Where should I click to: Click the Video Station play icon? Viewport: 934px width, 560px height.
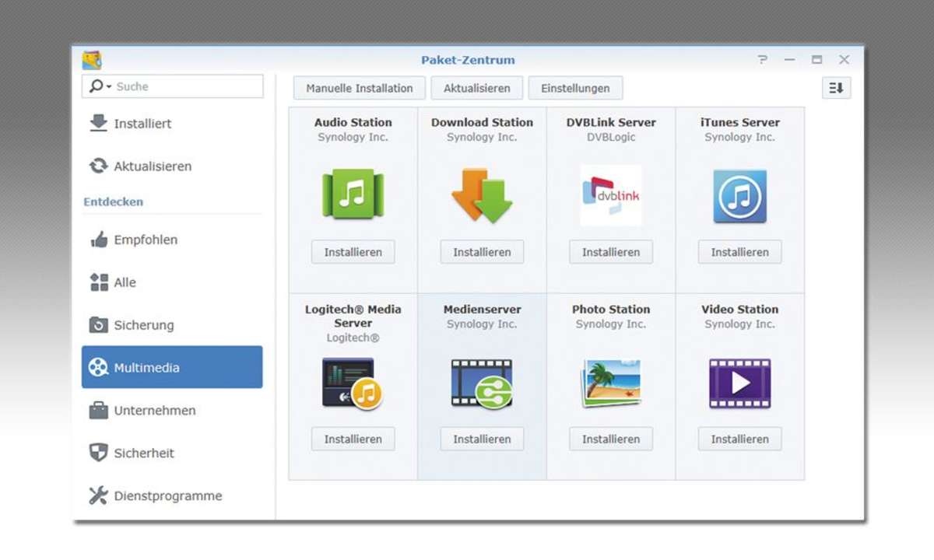click(740, 383)
